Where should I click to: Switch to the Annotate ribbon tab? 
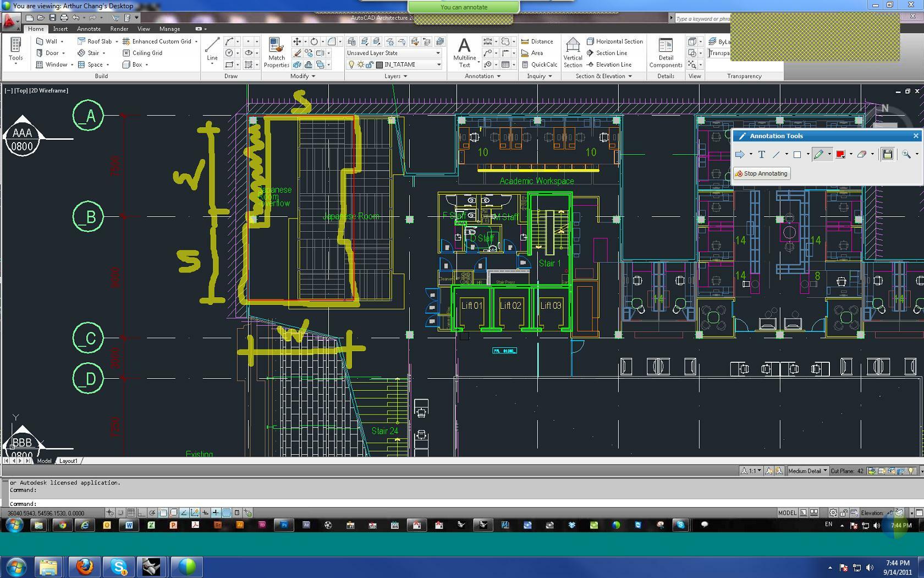(89, 29)
